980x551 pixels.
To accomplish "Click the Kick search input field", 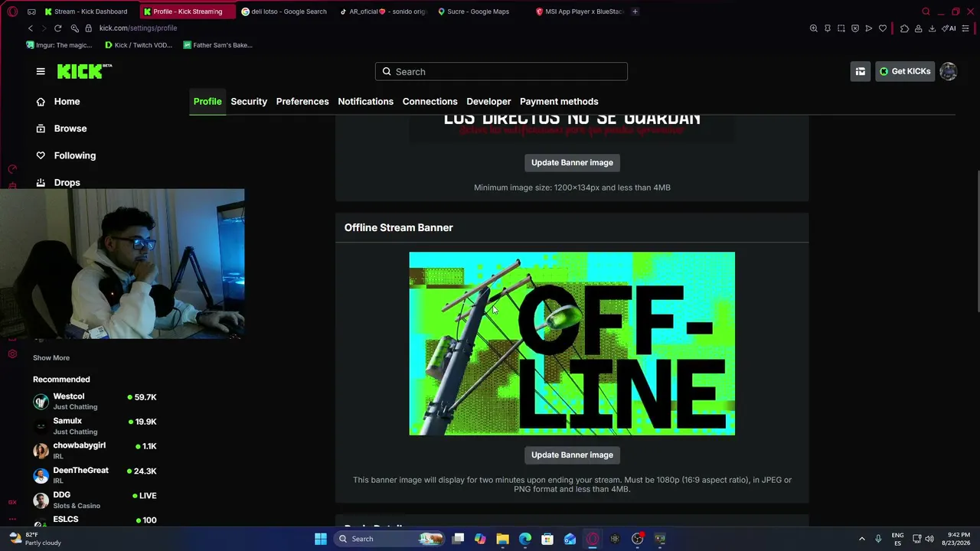I will (501, 71).
